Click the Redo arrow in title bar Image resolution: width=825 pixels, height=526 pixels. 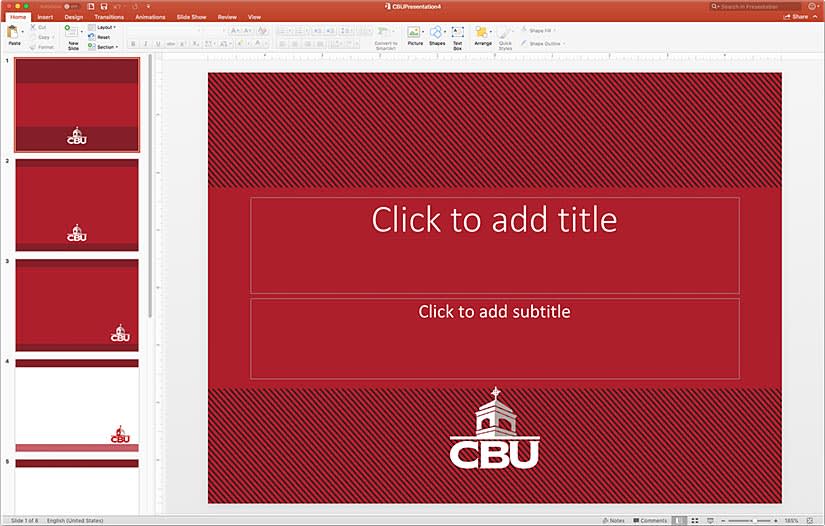tap(134, 6)
